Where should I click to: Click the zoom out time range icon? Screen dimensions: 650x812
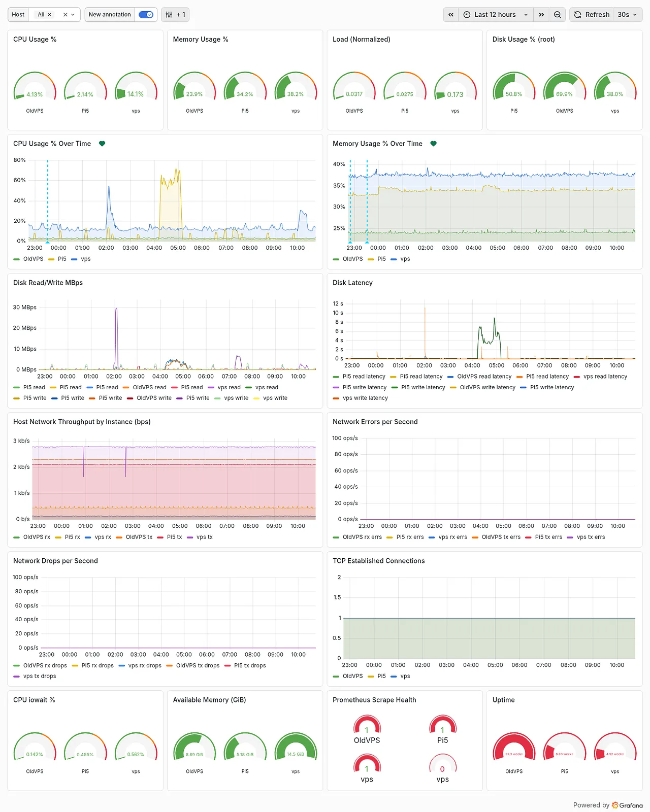(558, 15)
